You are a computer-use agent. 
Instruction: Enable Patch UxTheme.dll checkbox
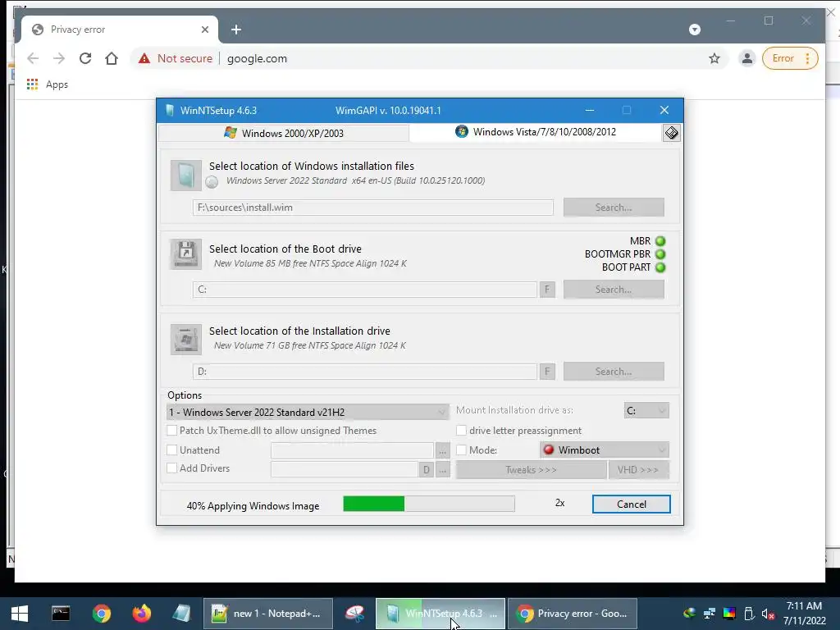172,430
